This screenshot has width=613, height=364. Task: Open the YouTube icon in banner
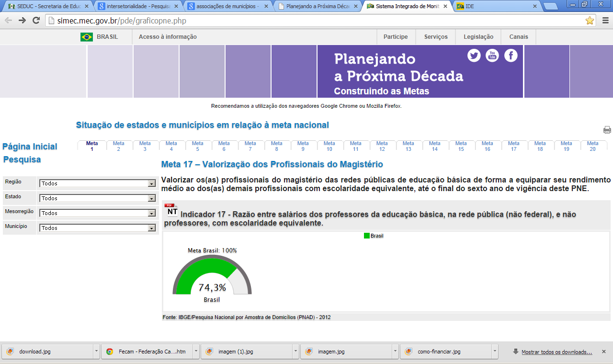492,56
